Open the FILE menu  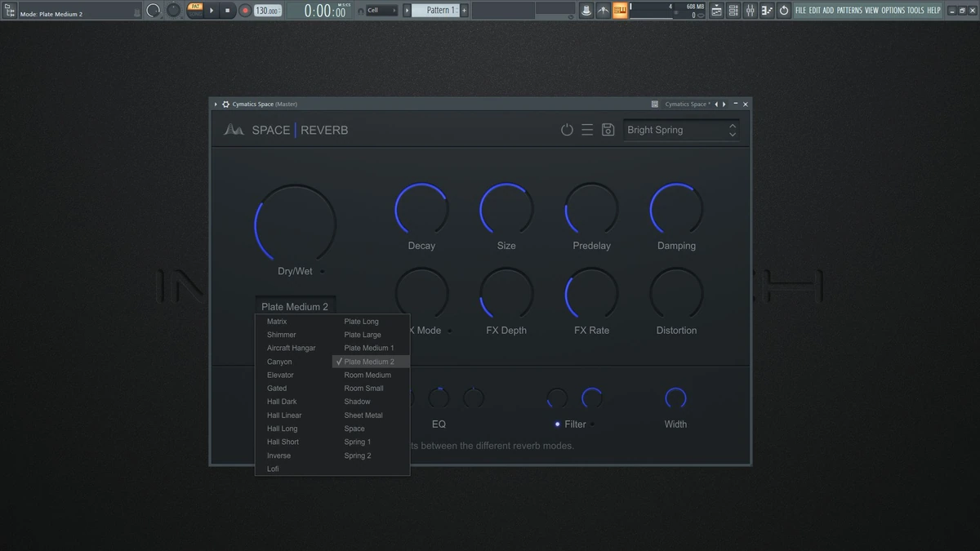click(800, 11)
